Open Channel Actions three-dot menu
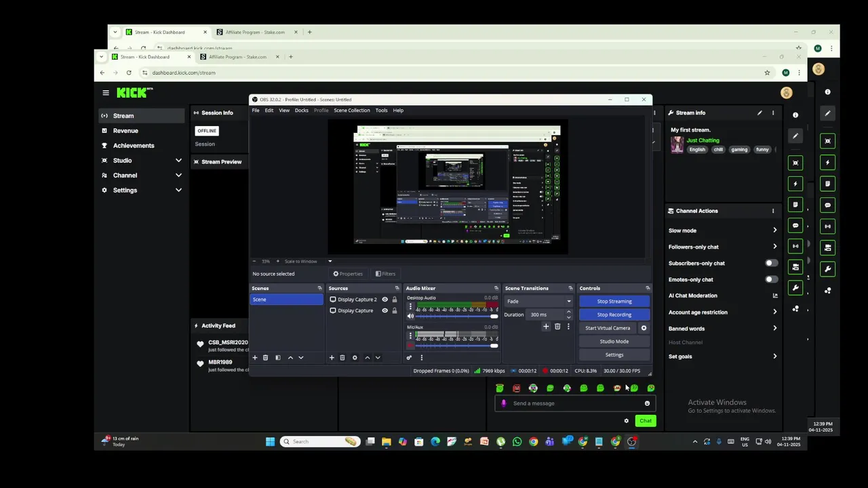Image resolution: width=868 pixels, height=488 pixels. 772,211
